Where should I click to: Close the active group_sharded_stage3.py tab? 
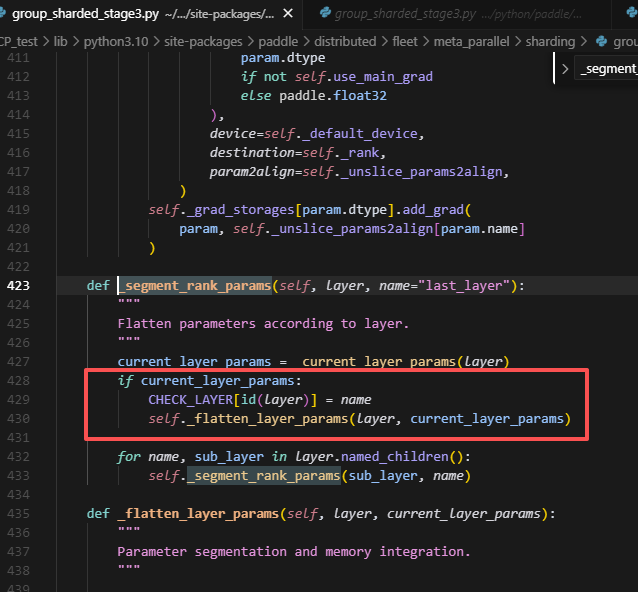(x=289, y=14)
